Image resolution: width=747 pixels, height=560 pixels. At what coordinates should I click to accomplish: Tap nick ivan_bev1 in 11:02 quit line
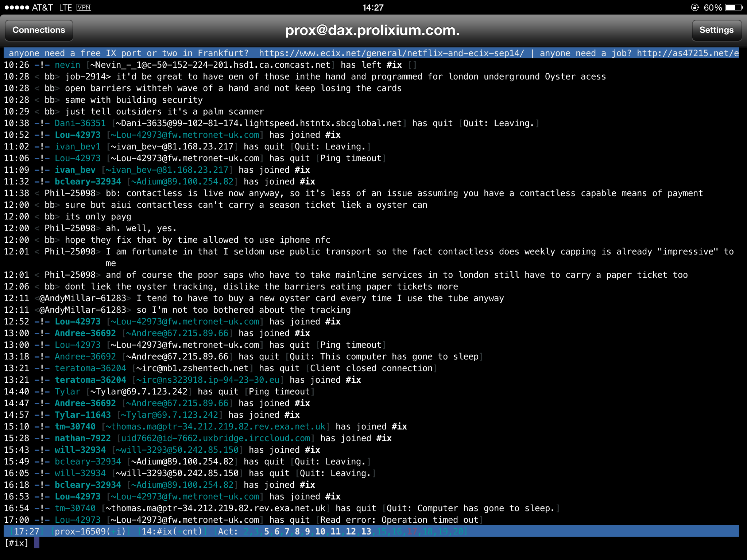click(x=78, y=147)
